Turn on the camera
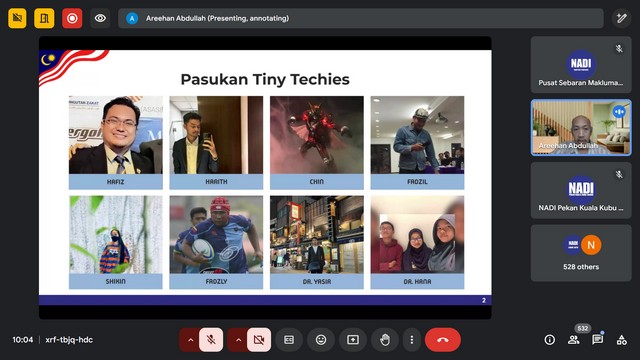The image size is (640, 360). tap(259, 340)
